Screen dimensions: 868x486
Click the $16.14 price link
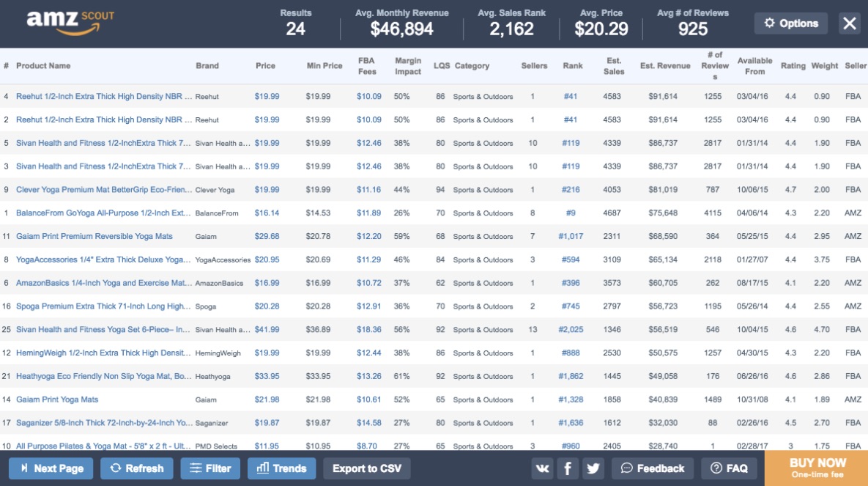(x=267, y=213)
